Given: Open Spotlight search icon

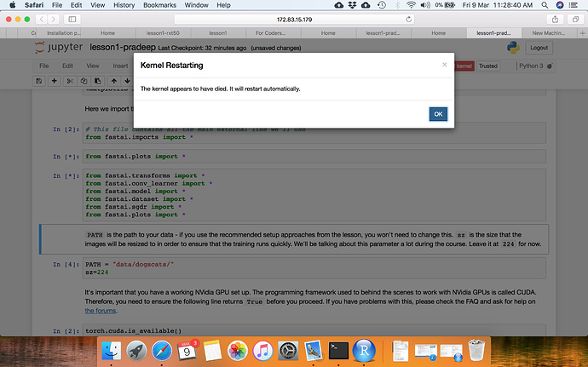Looking at the screenshot, I should pos(545,5).
